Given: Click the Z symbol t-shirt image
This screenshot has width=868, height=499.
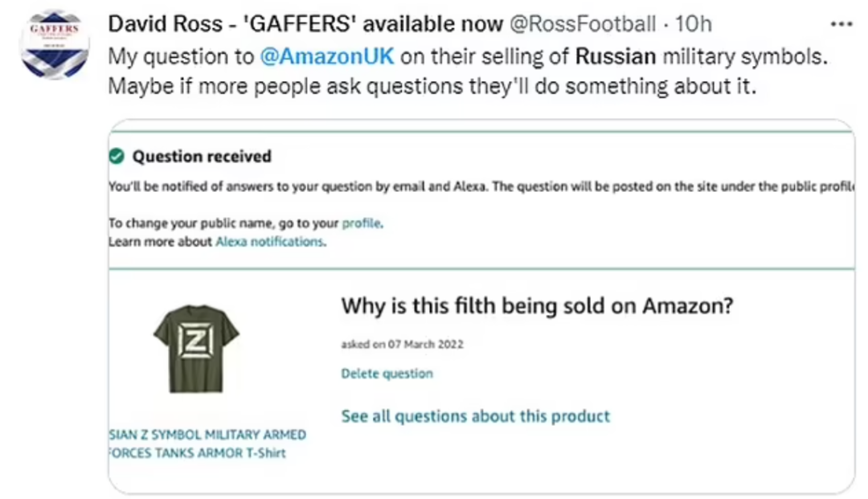Looking at the screenshot, I should click(196, 348).
